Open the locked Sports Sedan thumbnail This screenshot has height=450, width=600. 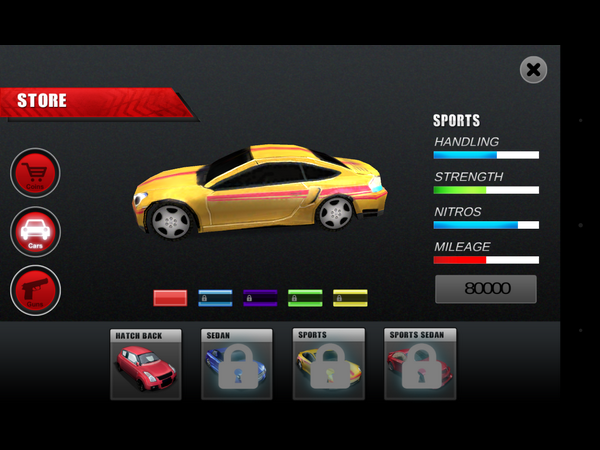click(x=420, y=364)
